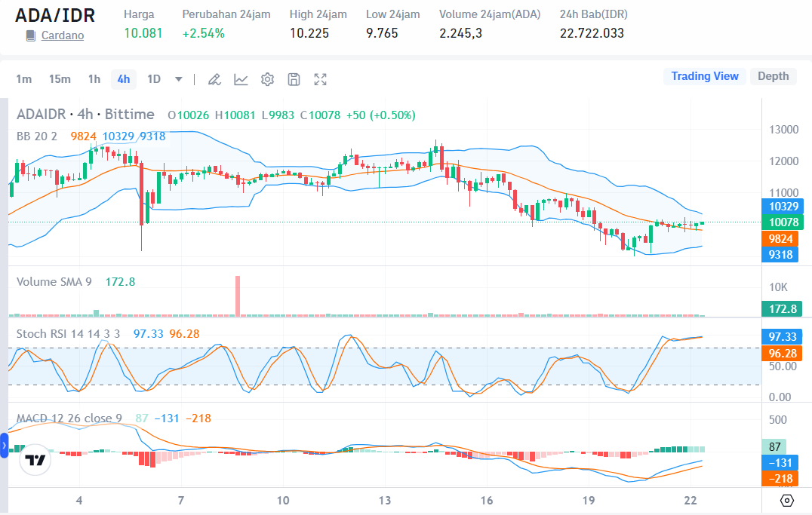Open the Cardano link
The image size is (812, 515).
(63, 35)
